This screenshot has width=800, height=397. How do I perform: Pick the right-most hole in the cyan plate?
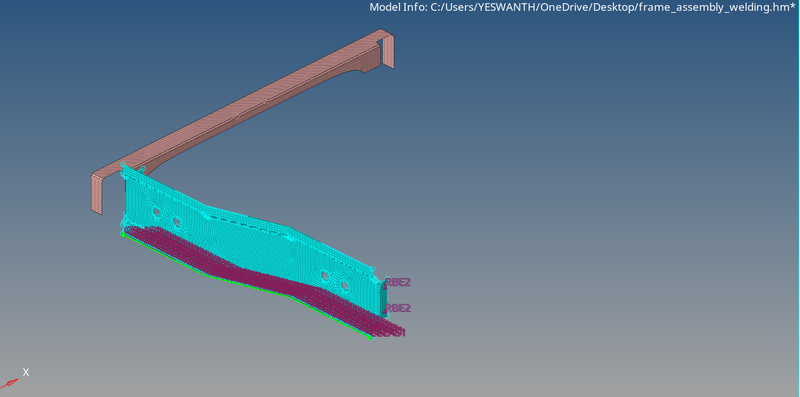click(345, 286)
